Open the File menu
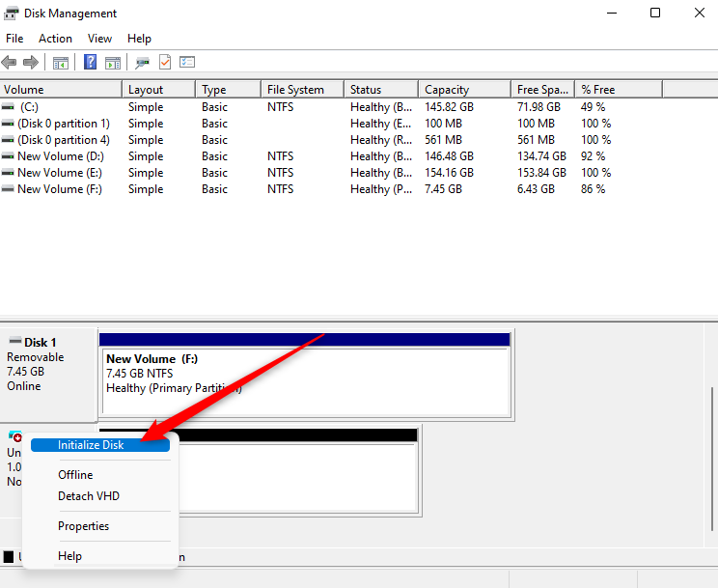Screen dimensions: 718x588 (x=14, y=39)
